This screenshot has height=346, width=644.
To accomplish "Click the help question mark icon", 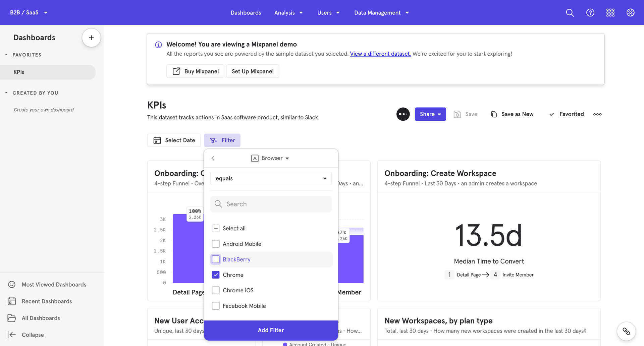I will pyautogui.click(x=590, y=12).
